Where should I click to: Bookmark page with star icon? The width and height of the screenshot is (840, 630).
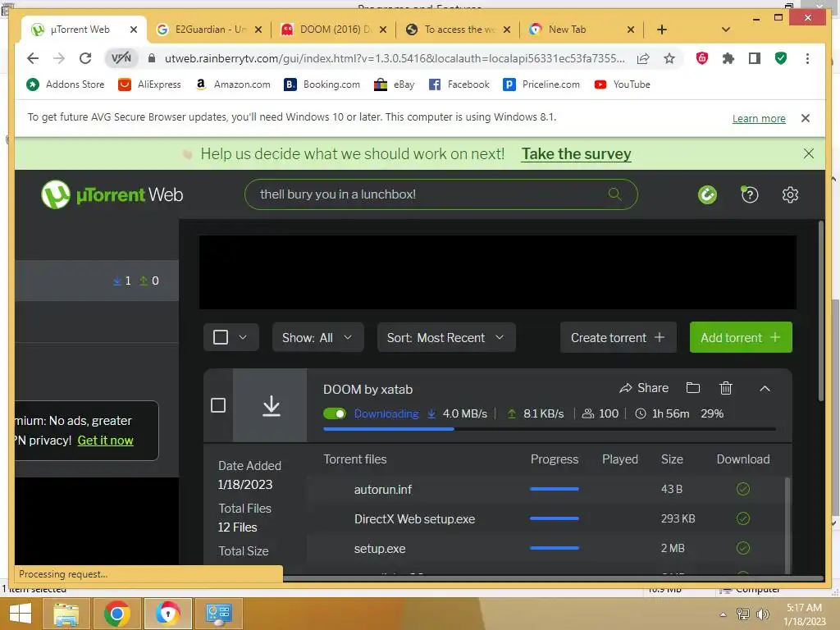coord(669,58)
